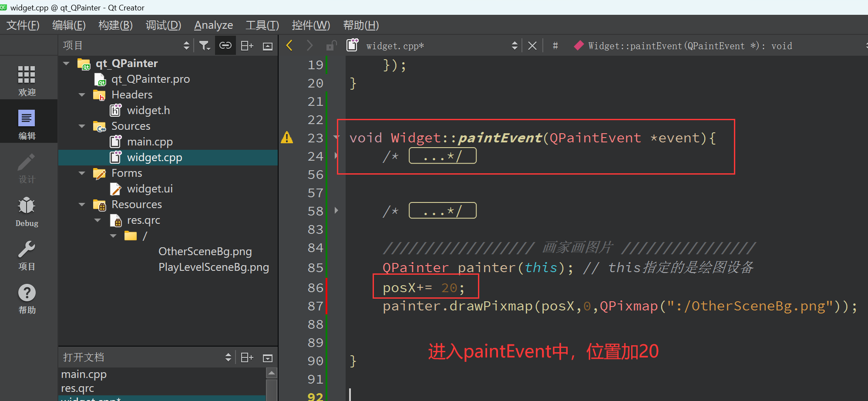Viewport: 868px width, 401px height.
Task: Select widget.cpp under Sources
Action: (155, 158)
